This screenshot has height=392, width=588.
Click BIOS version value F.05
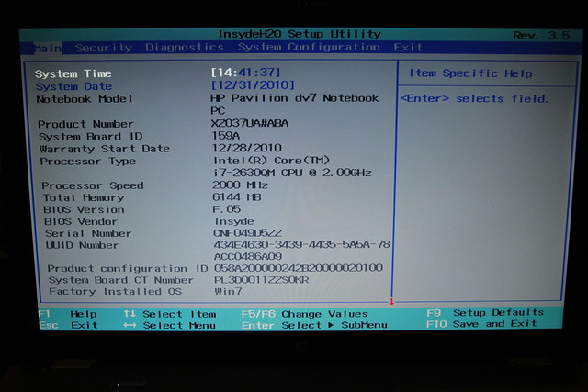227,209
